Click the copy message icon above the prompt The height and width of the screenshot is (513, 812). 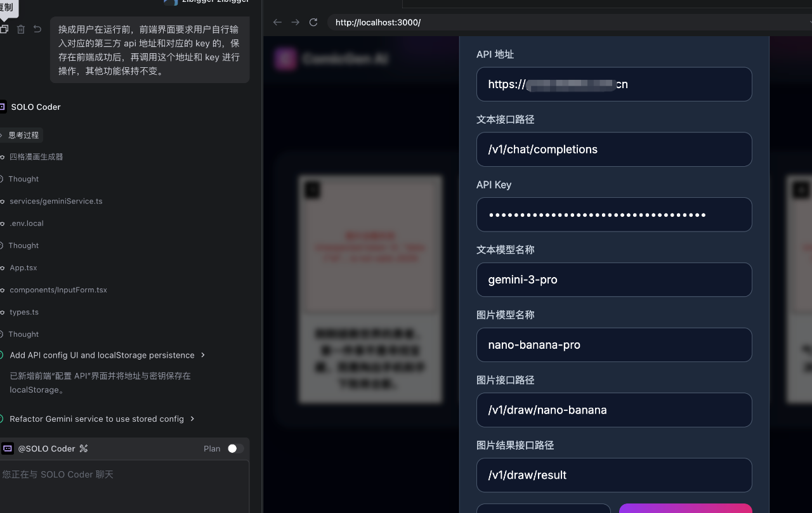(4, 29)
